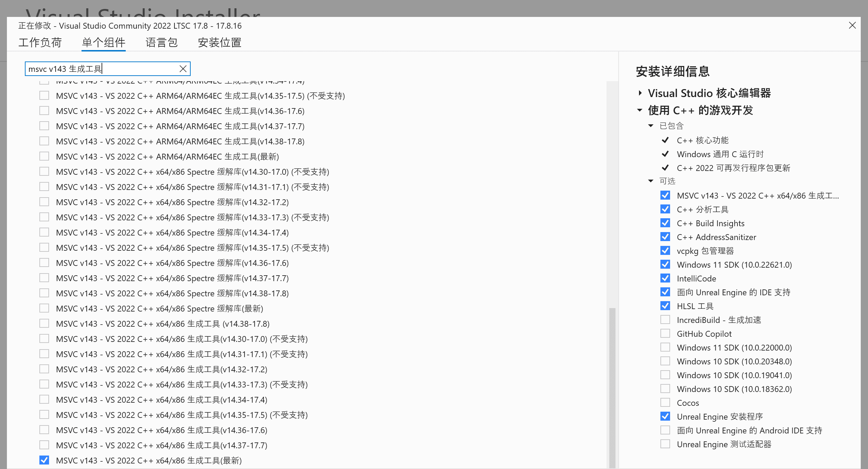Check Windows 10 SDK (10.0.20348.0)
The height and width of the screenshot is (469, 868).
pos(665,361)
